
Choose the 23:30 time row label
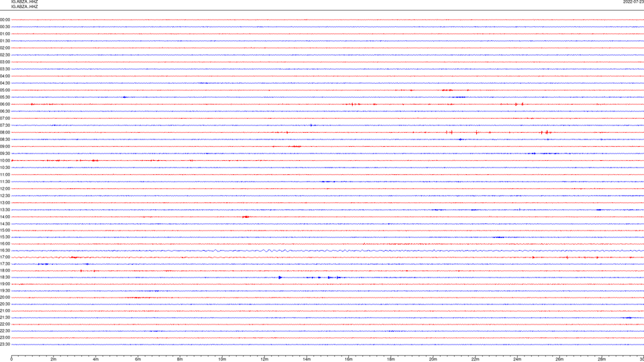(x=5, y=345)
